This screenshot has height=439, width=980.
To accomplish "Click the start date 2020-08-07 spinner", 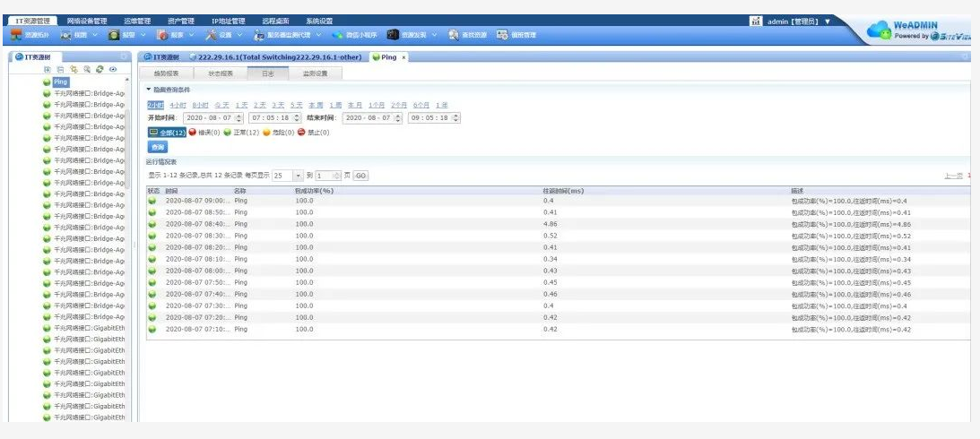I will 238,117.
